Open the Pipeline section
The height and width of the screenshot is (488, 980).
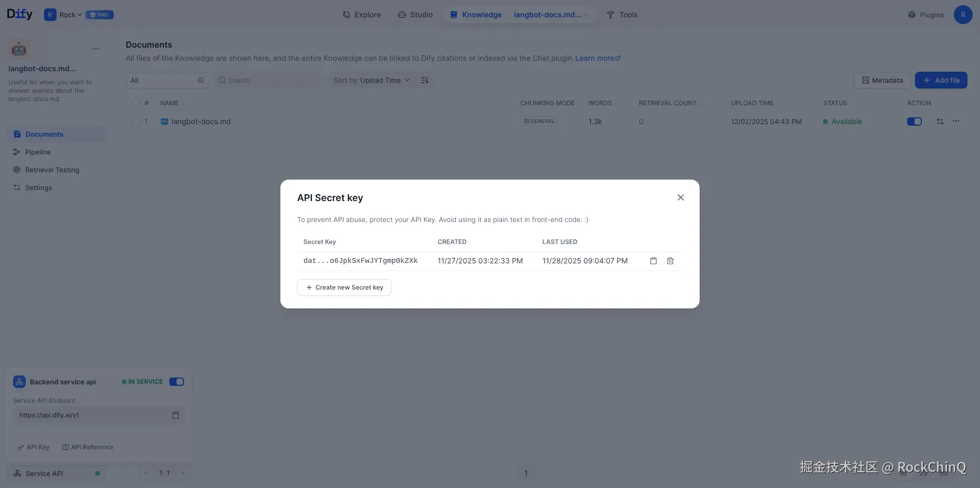[x=37, y=151]
